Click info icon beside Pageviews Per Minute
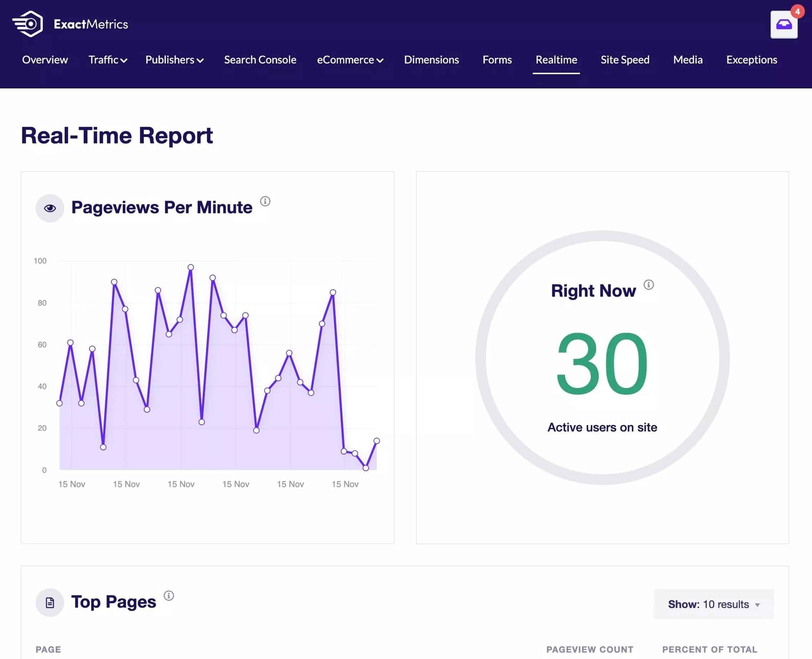812x659 pixels. pos(265,201)
